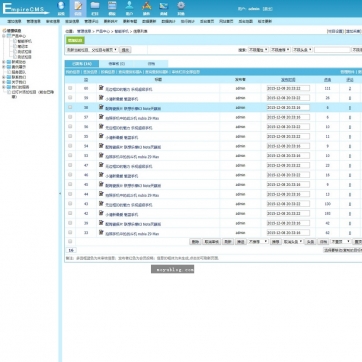Screen dimensions: 362x362
Task: Open the dropdown beside the green button's submit
Action: (x=92, y=50)
